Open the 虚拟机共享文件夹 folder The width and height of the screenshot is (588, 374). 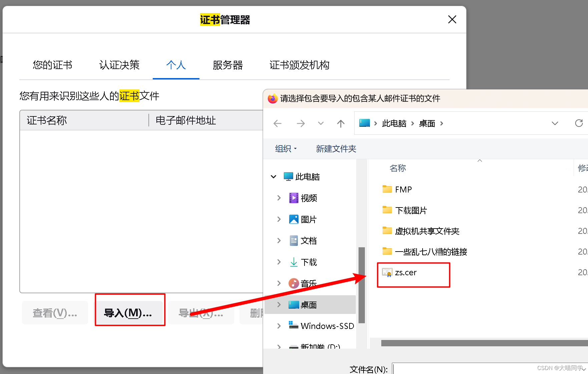pos(427,231)
